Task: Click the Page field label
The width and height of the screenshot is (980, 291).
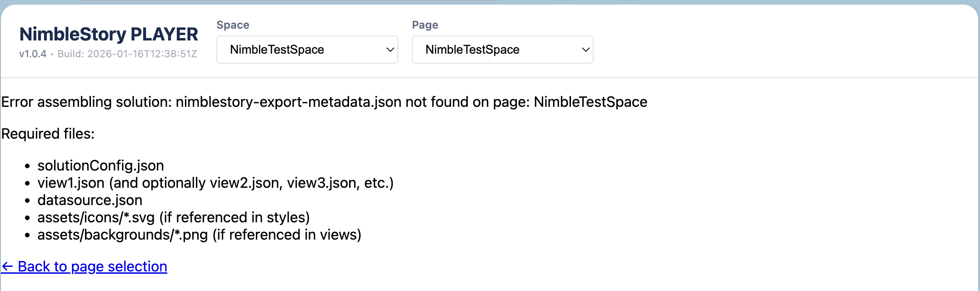Action: pos(425,25)
